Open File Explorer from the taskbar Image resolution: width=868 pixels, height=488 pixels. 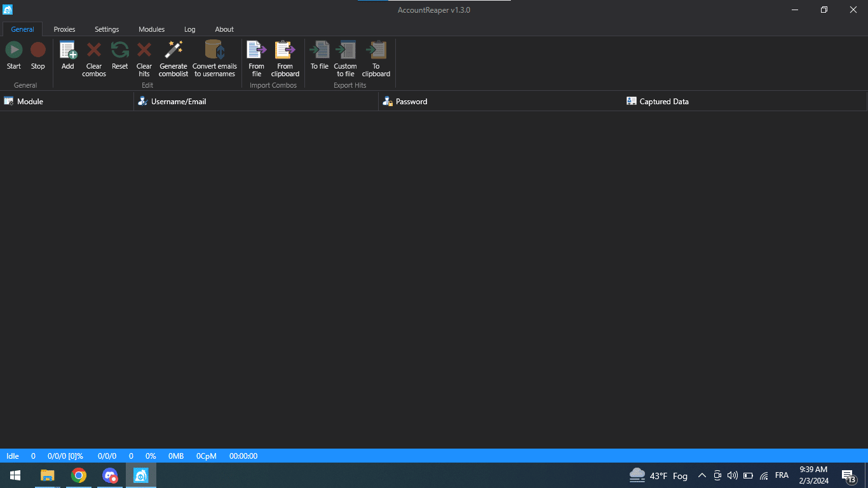48,475
